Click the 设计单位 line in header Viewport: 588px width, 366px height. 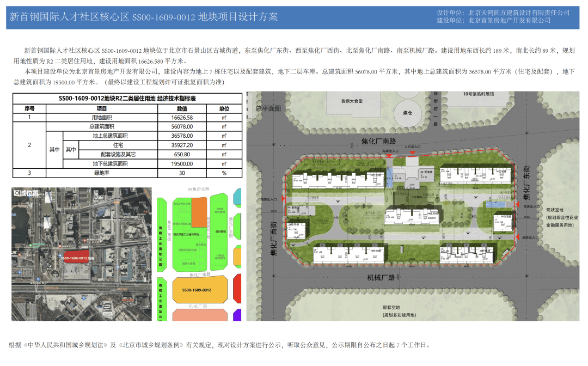tap(503, 13)
